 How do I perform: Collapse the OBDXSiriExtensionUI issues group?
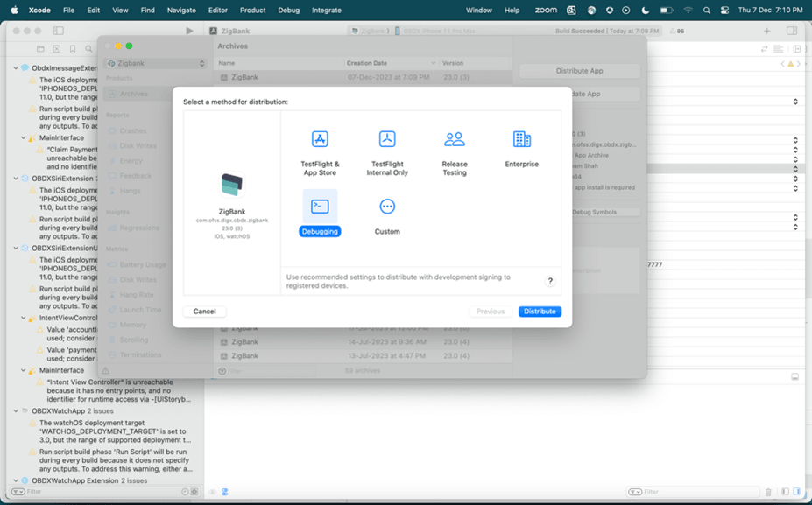click(x=16, y=249)
